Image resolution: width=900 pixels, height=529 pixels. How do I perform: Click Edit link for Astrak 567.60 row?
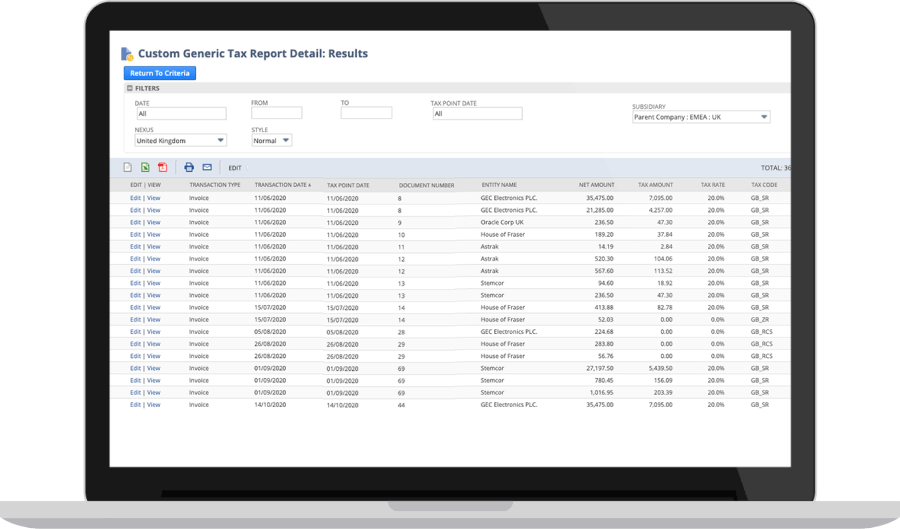[135, 271]
